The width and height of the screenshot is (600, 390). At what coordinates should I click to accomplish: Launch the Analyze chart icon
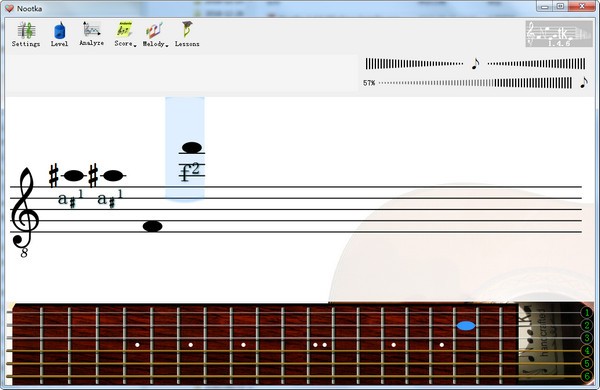[x=91, y=34]
